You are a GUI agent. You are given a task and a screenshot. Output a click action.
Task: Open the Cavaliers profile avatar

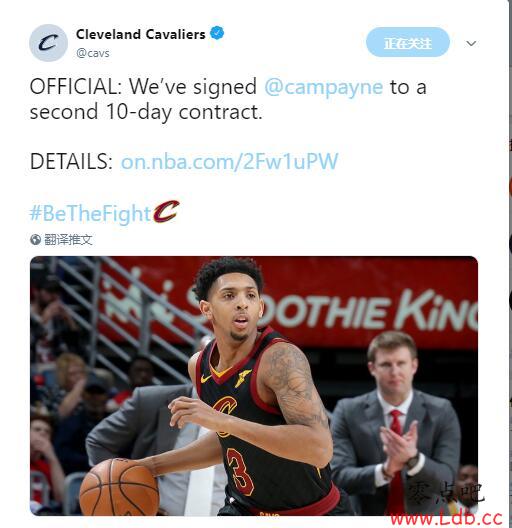click(x=49, y=43)
